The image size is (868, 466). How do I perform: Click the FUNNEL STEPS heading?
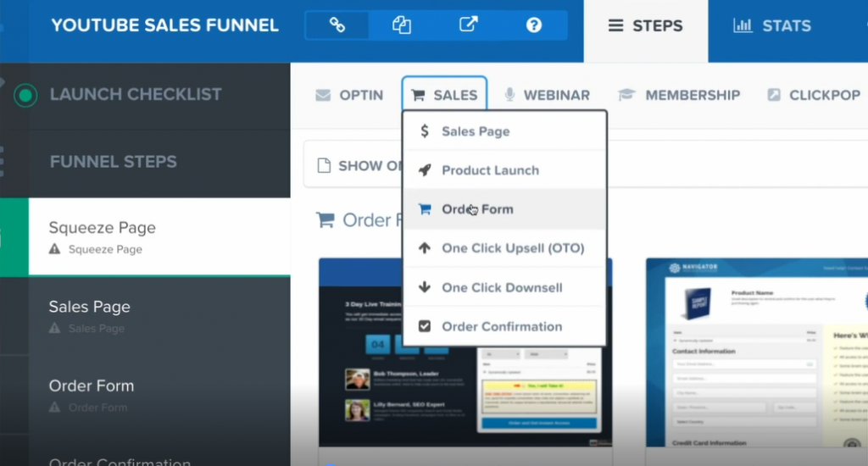(x=114, y=162)
